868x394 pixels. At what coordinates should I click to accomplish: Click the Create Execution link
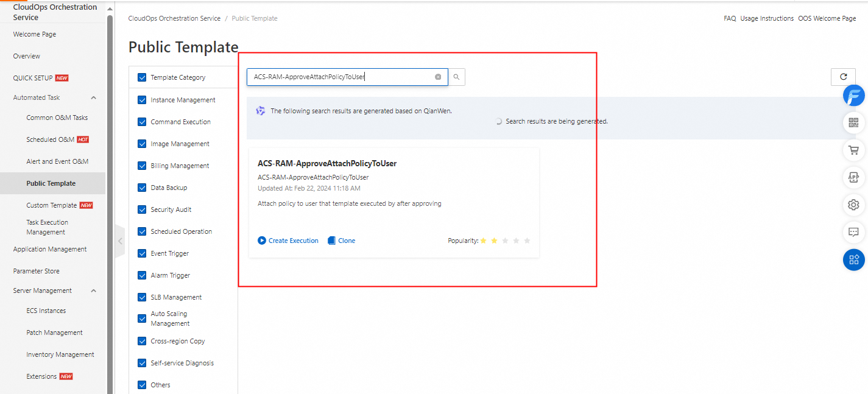pyautogui.click(x=294, y=241)
